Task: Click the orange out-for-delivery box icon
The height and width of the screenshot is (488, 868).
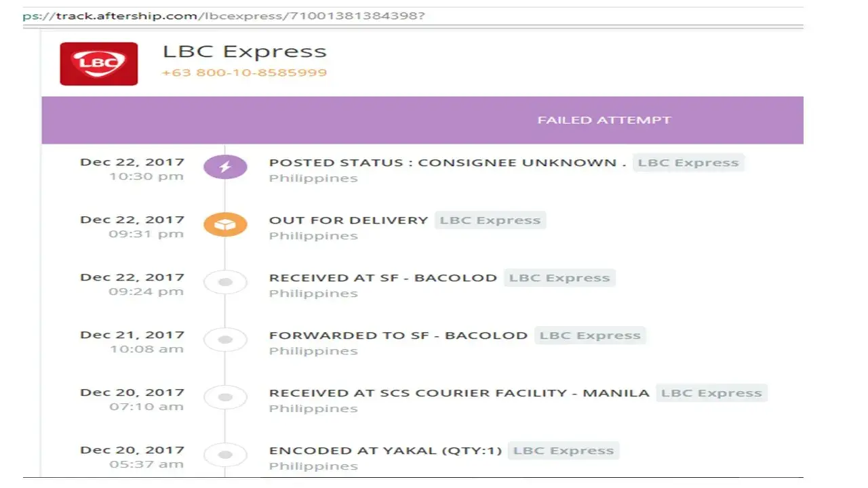Action: 225,224
